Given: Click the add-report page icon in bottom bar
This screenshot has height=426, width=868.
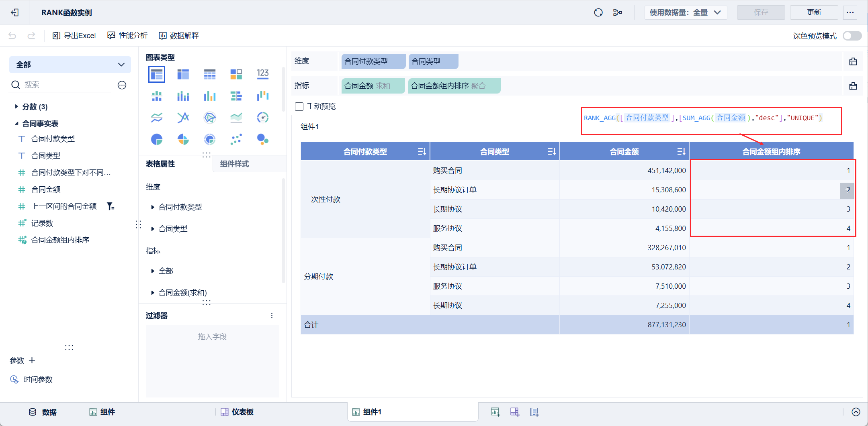Looking at the screenshot, I should [534, 412].
